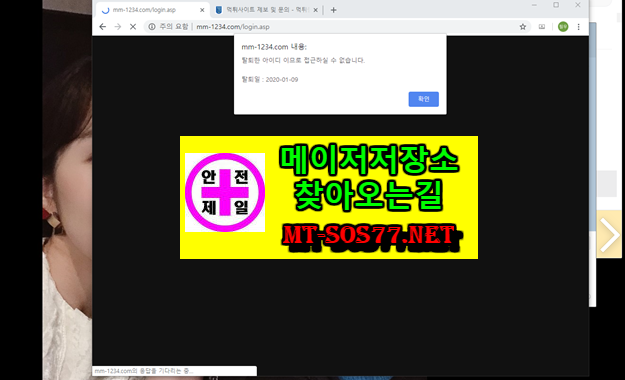The image size is (625, 380).
Task: Click the forward navigation arrow
Action: (118, 27)
